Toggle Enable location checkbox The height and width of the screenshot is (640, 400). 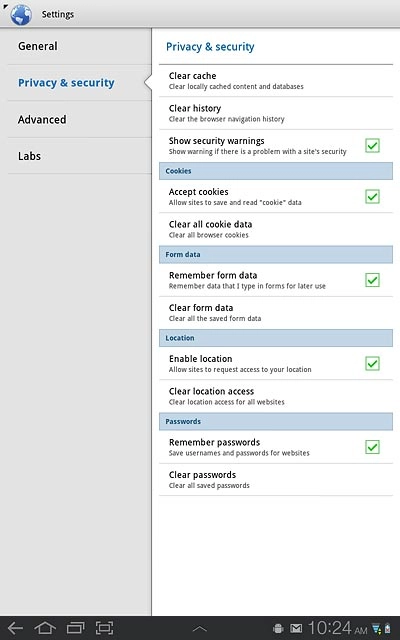(x=372, y=364)
